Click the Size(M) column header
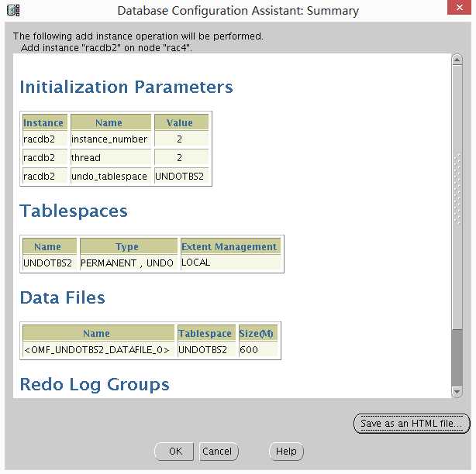476x474 pixels. (257, 333)
